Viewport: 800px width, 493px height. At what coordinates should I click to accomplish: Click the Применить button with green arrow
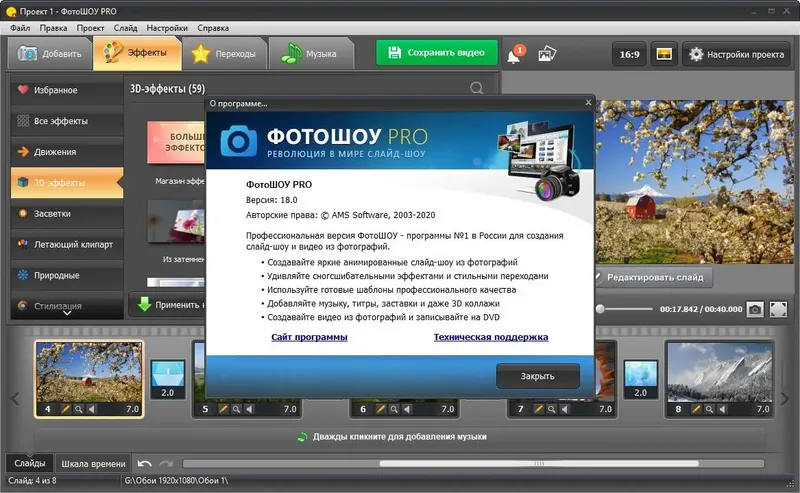tap(167, 305)
